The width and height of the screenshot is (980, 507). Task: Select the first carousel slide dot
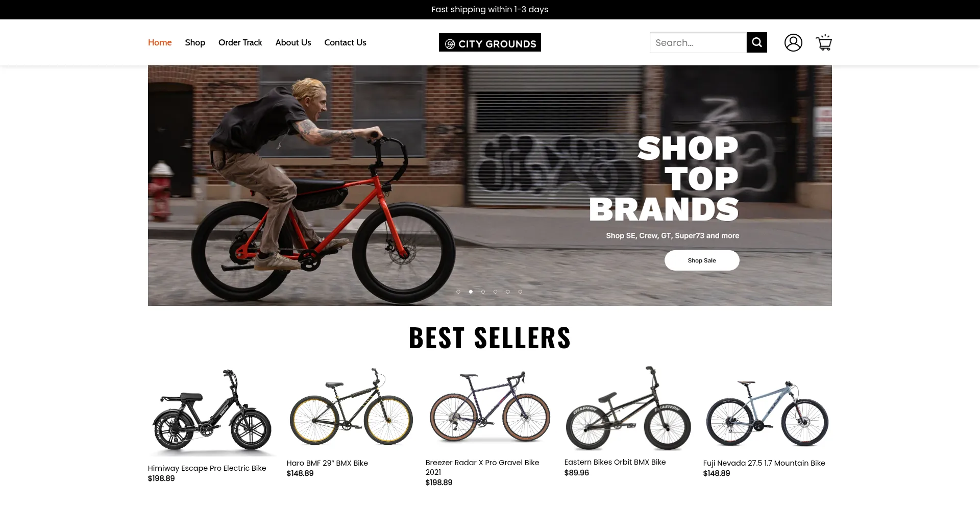coord(458,292)
